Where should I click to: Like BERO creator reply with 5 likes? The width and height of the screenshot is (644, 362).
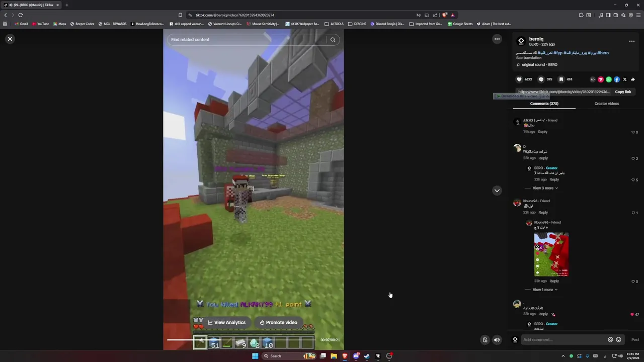pyautogui.click(x=633, y=180)
